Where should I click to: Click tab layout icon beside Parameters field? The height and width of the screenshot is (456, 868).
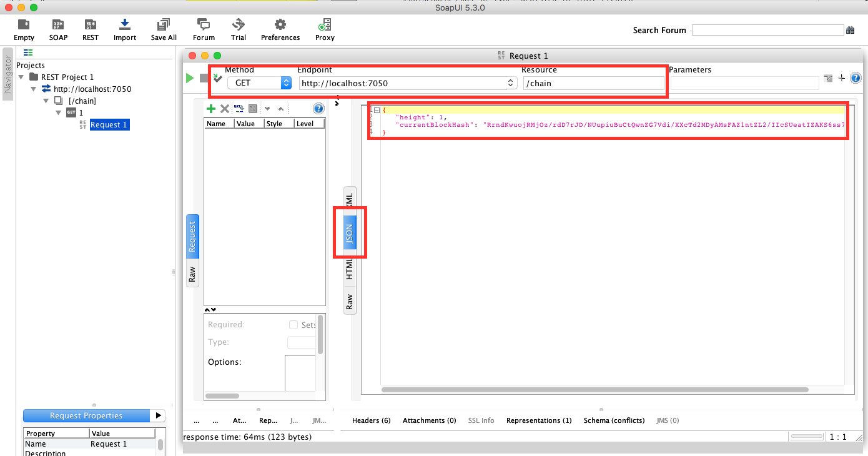click(828, 78)
